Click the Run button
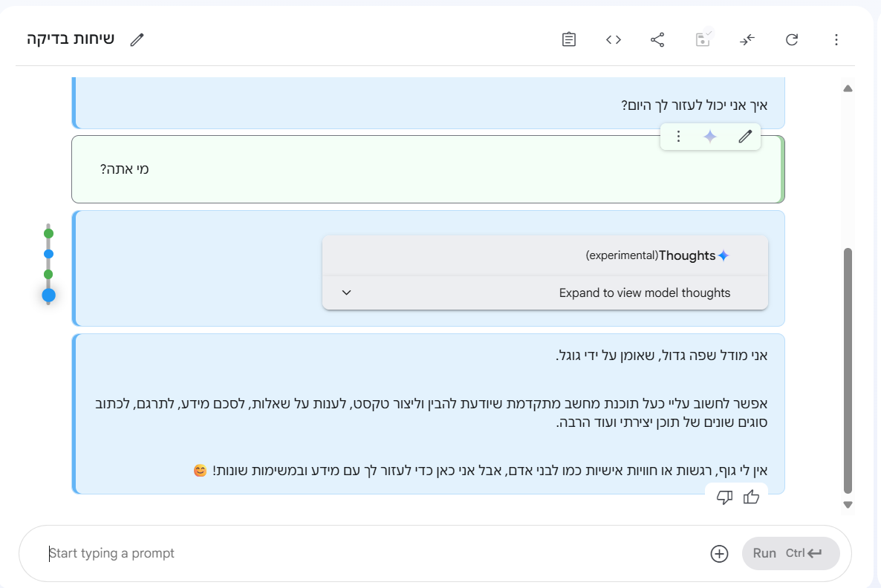The image size is (881, 588). pos(790,553)
